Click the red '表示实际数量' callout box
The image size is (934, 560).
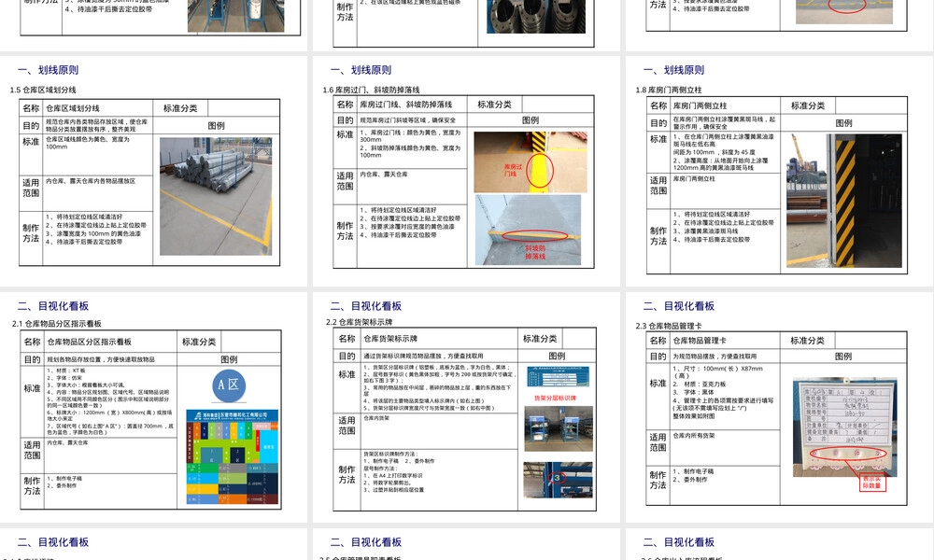871,482
